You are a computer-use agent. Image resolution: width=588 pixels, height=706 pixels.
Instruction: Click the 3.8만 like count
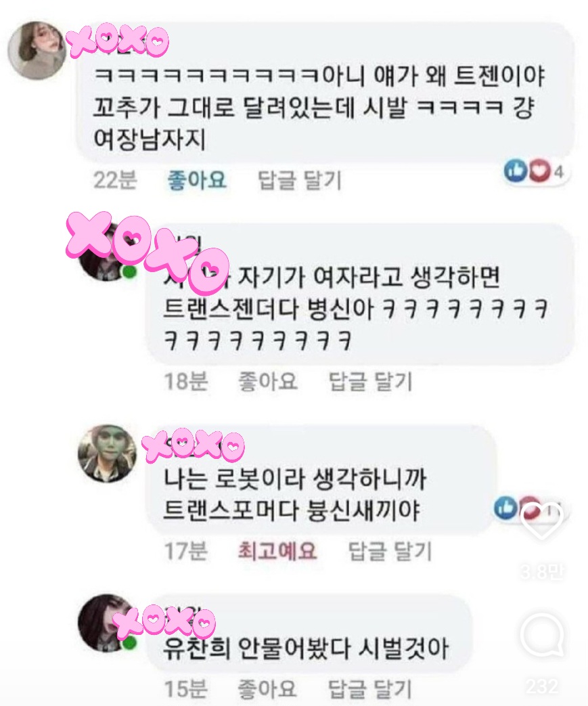tap(542, 572)
